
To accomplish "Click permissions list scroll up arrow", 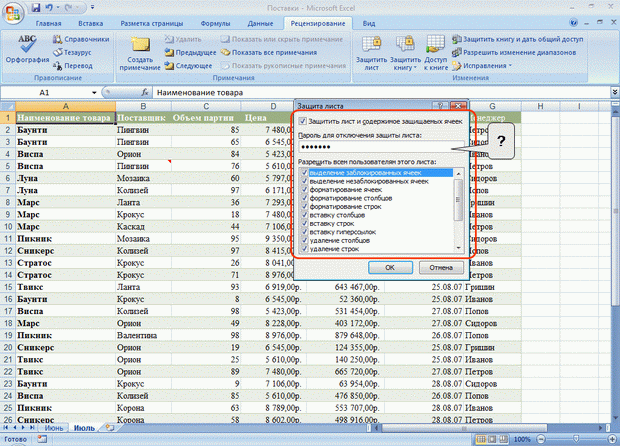I will coord(459,173).
